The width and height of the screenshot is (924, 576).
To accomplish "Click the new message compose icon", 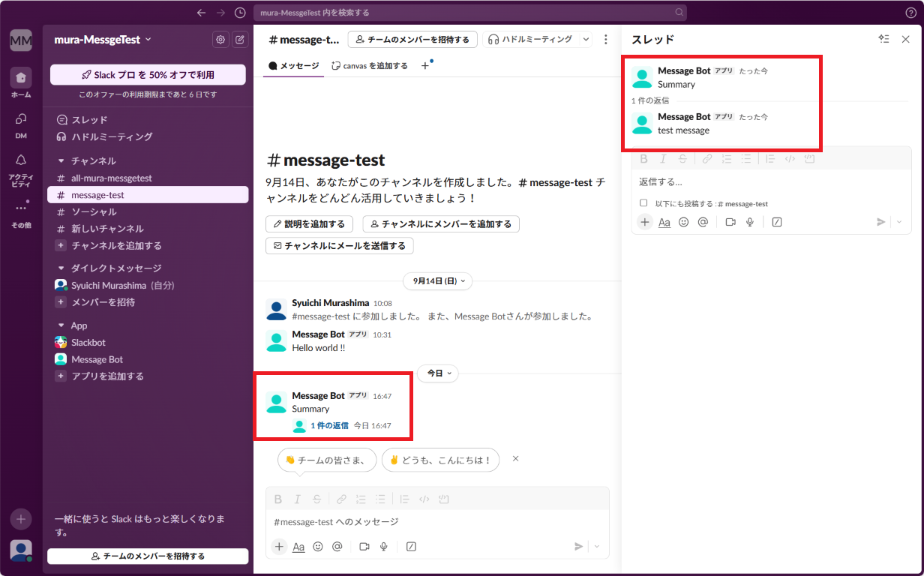I will (x=240, y=40).
